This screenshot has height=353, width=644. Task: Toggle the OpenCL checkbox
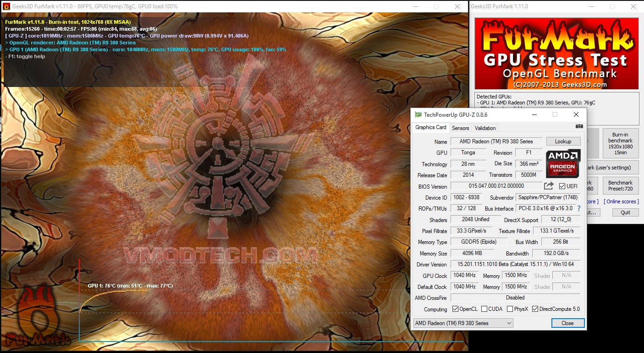455,309
